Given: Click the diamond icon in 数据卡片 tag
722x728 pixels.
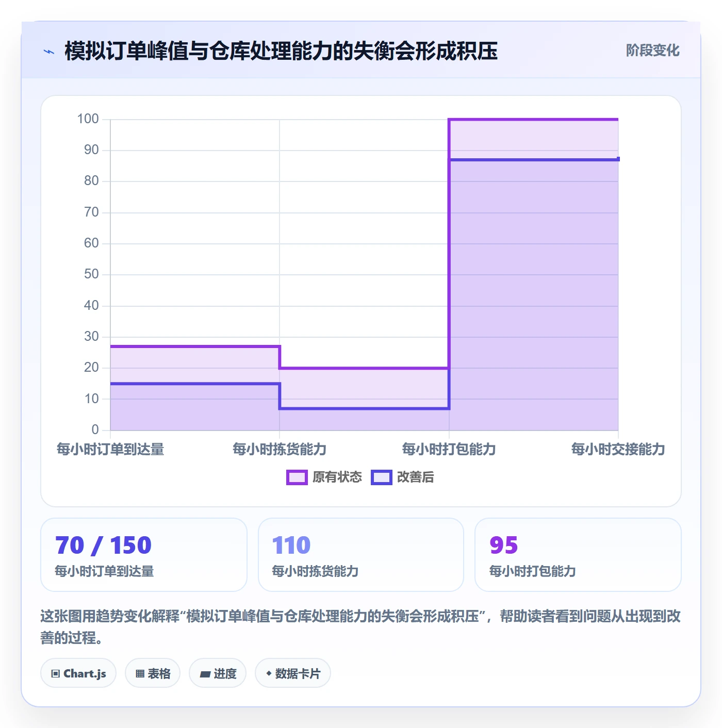Looking at the screenshot, I should click(x=269, y=673).
